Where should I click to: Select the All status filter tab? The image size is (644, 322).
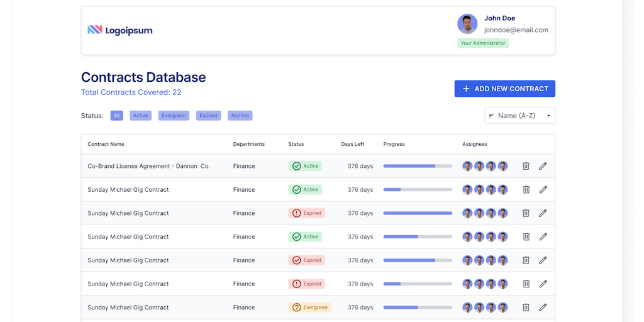[x=116, y=116]
